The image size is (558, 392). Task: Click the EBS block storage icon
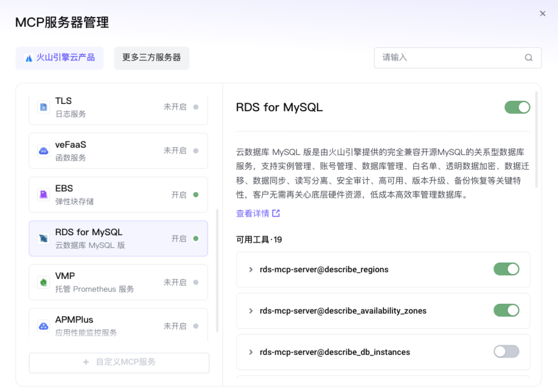click(43, 194)
